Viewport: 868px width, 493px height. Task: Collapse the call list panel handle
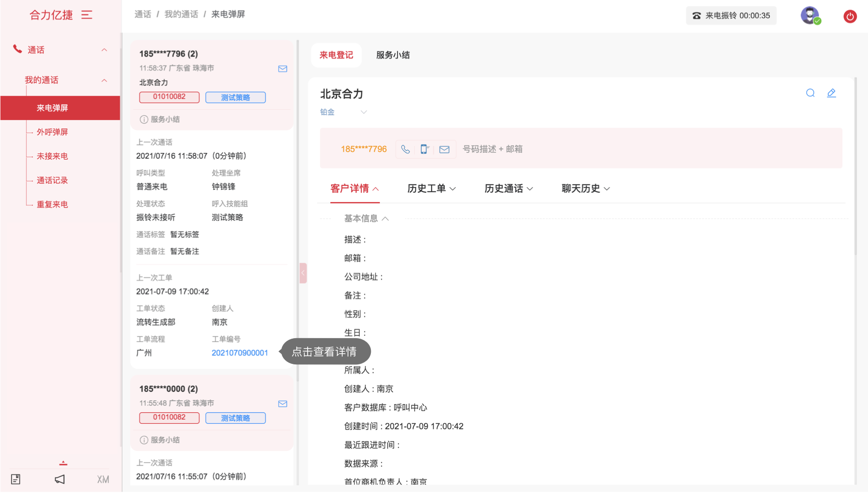pyautogui.click(x=303, y=273)
